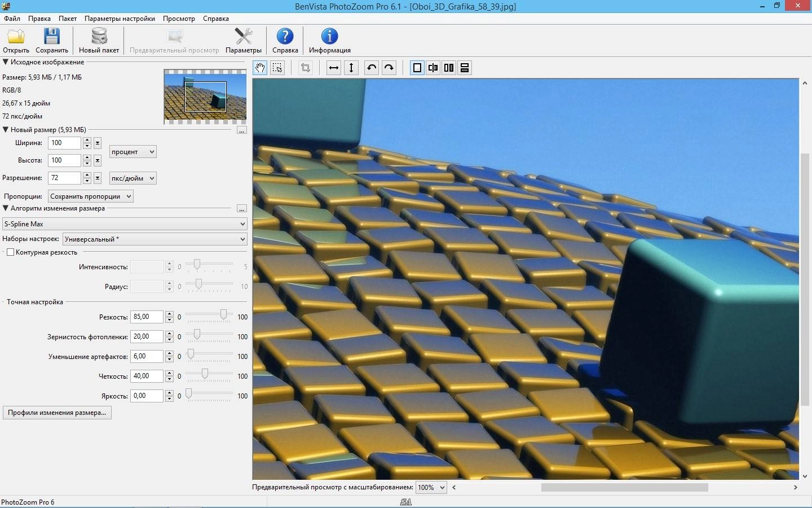Click the Зернистость фотопленки slider
Image resolution: width=812 pixels, height=508 pixels.
[209, 335]
